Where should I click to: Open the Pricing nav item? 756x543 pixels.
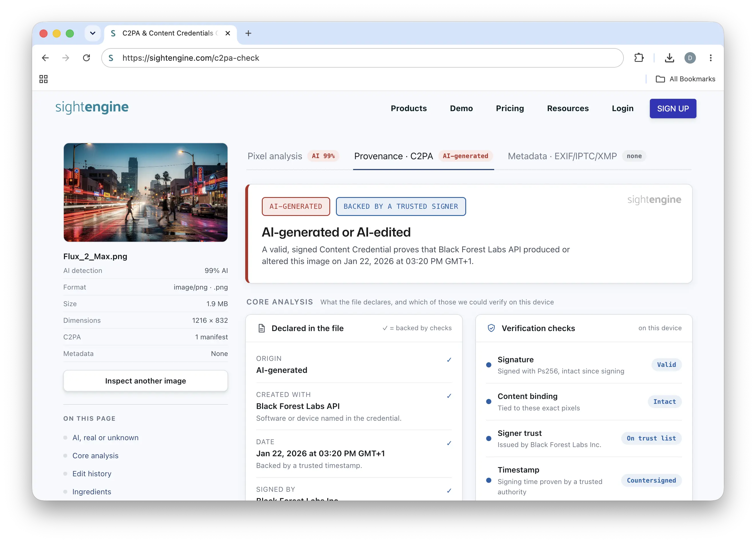[x=510, y=109]
